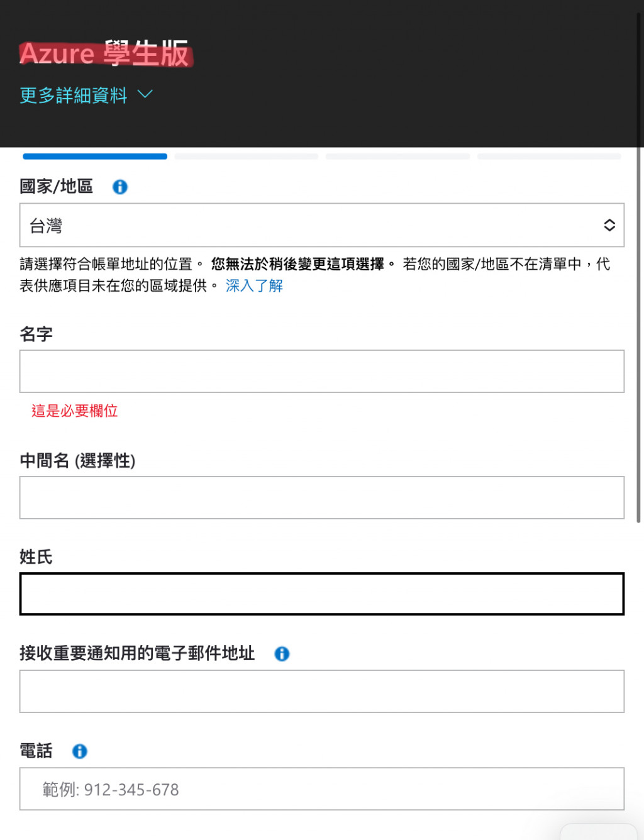Click the first blue progress step bar

pyautogui.click(x=95, y=157)
